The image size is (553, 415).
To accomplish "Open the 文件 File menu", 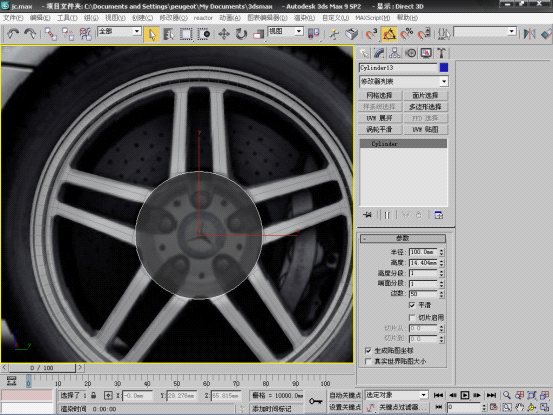I will pos(13,18).
